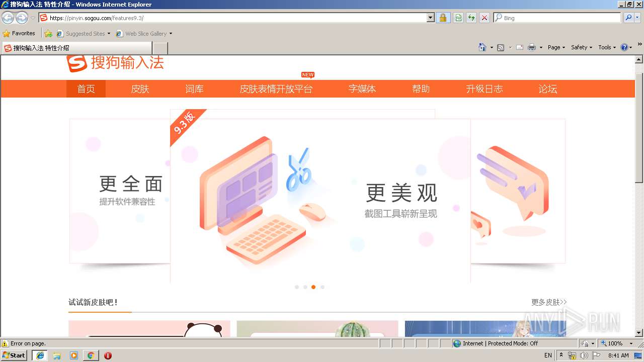Click the Help question mark icon
Viewport: 644px width, 362px height.
pyautogui.click(x=624, y=47)
